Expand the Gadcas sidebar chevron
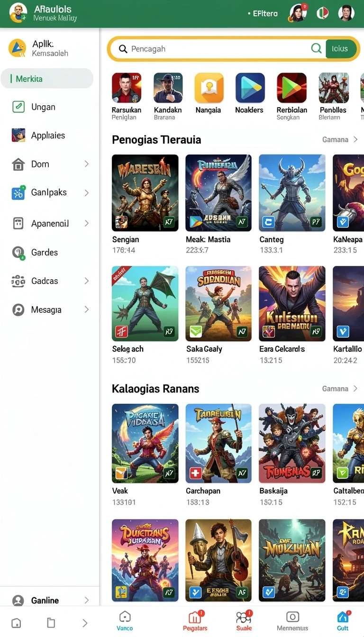 86,281
